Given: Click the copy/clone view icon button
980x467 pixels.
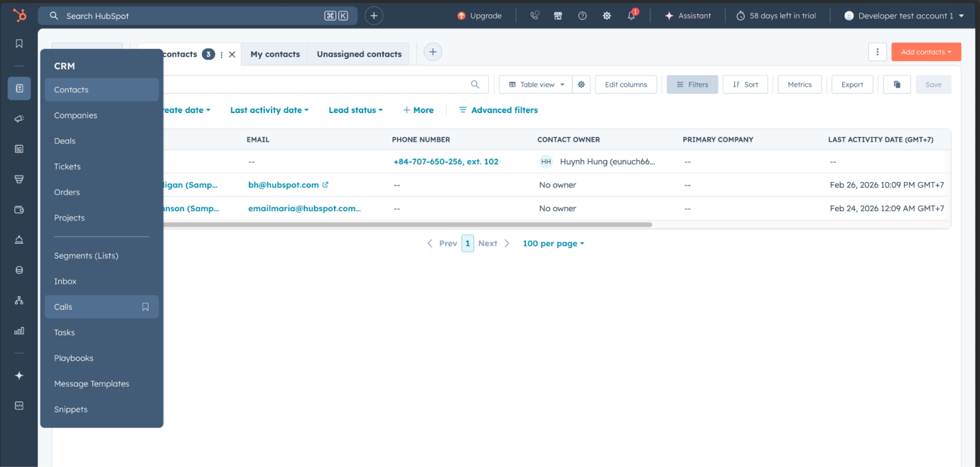Looking at the screenshot, I should point(897,85).
